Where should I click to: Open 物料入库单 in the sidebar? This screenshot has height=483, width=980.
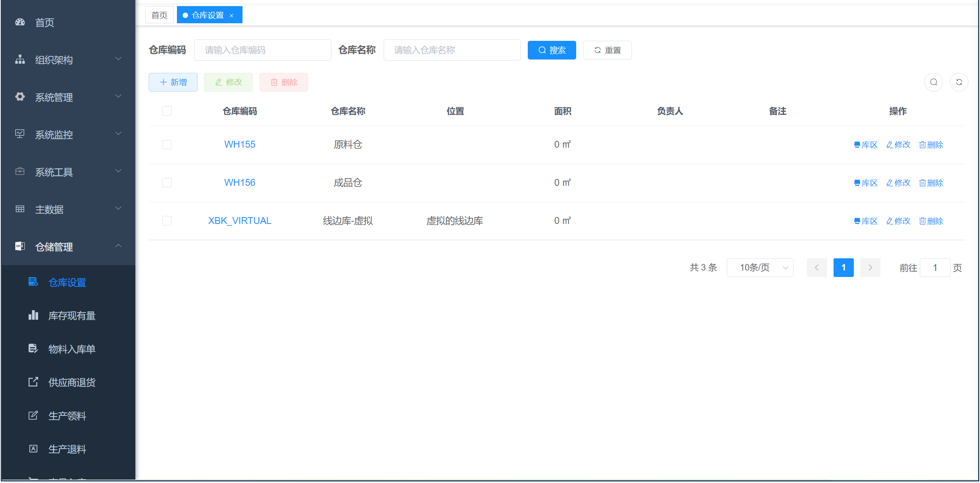click(x=72, y=349)
